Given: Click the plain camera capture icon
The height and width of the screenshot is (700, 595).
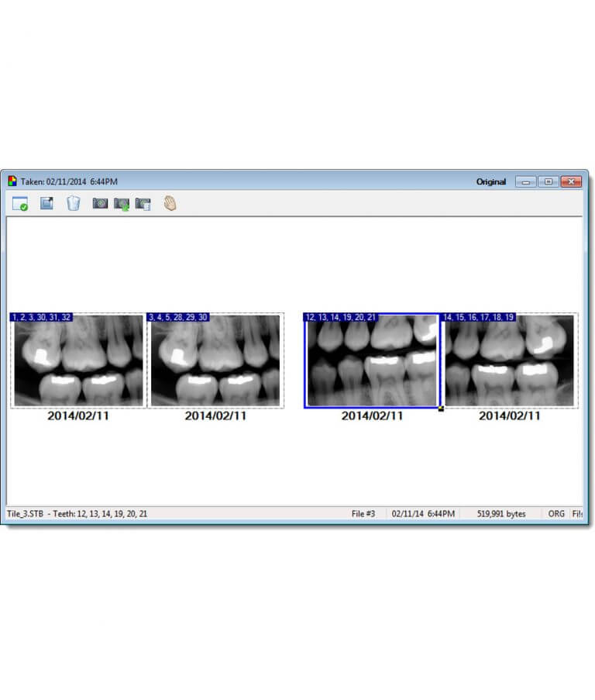Looking at the screenshot, I should pos(100,204).
